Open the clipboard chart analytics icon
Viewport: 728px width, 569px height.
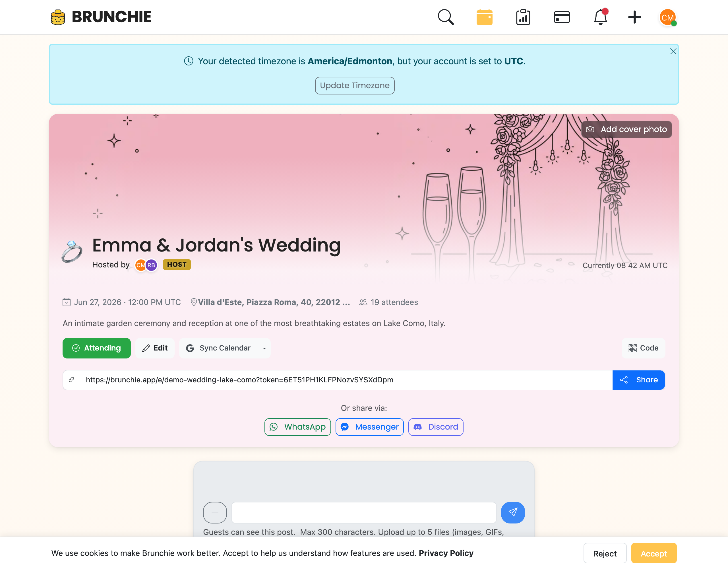point(523,17)
